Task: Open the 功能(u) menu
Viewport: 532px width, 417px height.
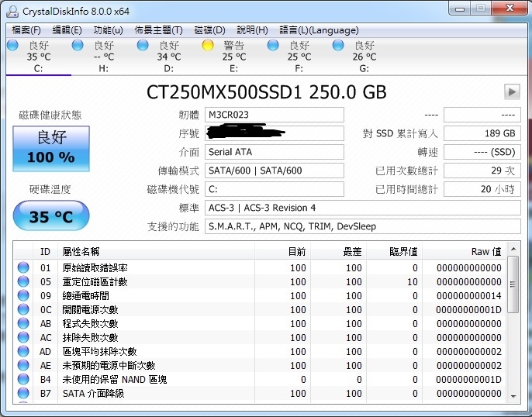Action: (x=108, y=30)
